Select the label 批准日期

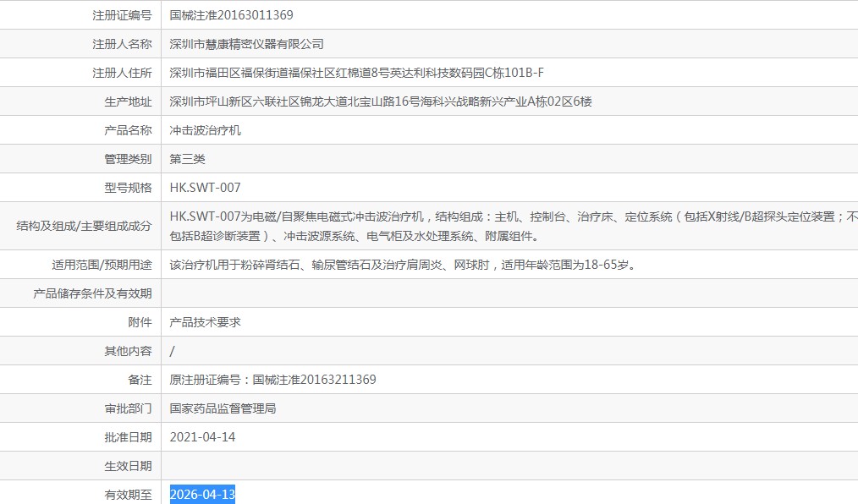coord(128,437)
